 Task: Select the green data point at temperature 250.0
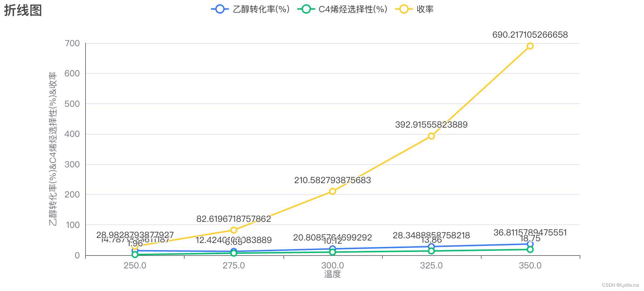point(135,254)
